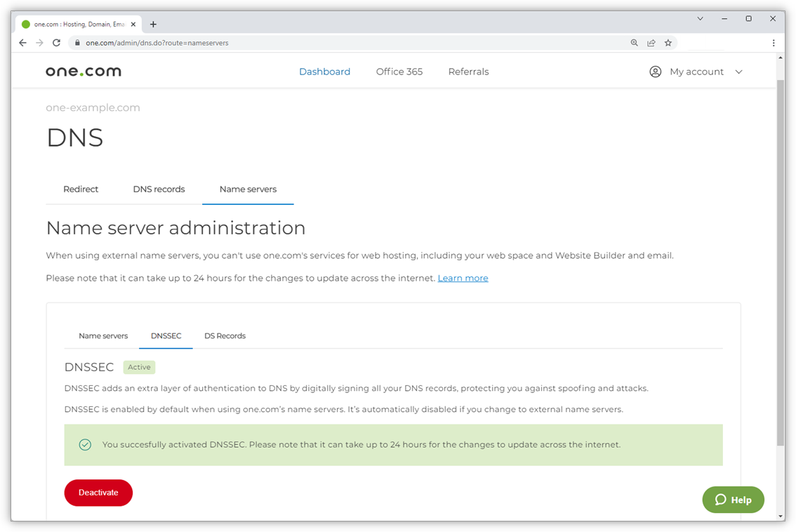Open the green Help chat button
Viewport: 796px width, 532px height.
[733, 500]
